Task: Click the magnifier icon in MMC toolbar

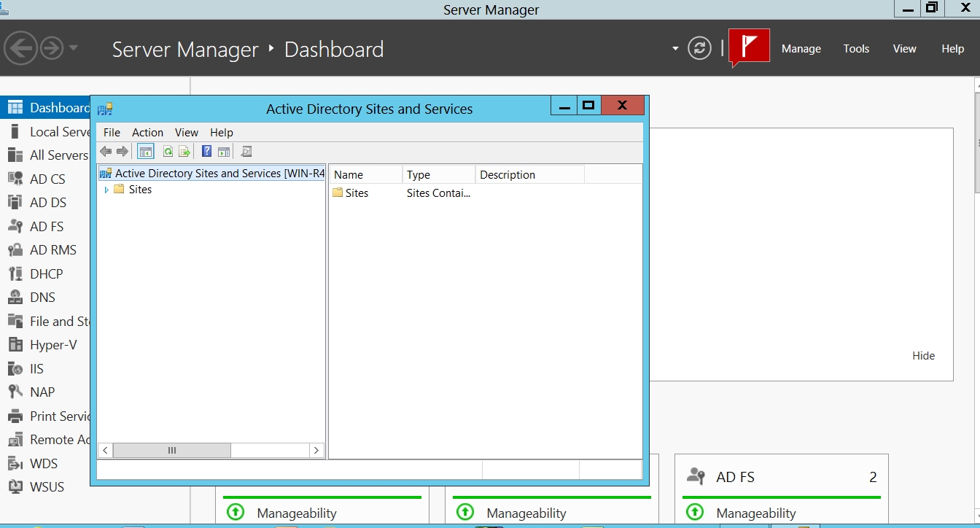Action: [246, 152]
